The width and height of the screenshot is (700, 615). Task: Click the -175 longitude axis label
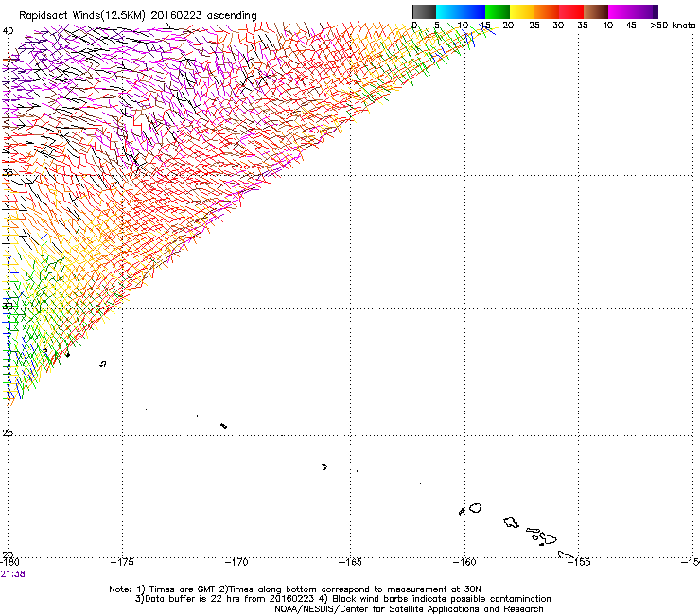pyautogui.click(x=122, y=562)
